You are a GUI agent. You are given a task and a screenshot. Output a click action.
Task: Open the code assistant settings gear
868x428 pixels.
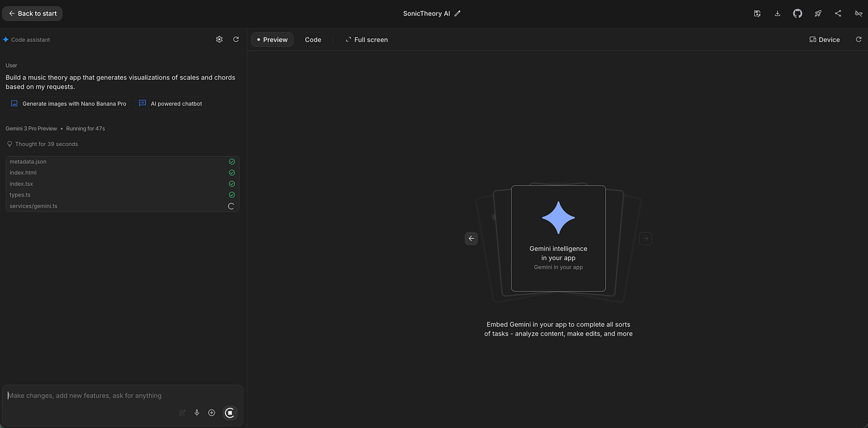219,39
